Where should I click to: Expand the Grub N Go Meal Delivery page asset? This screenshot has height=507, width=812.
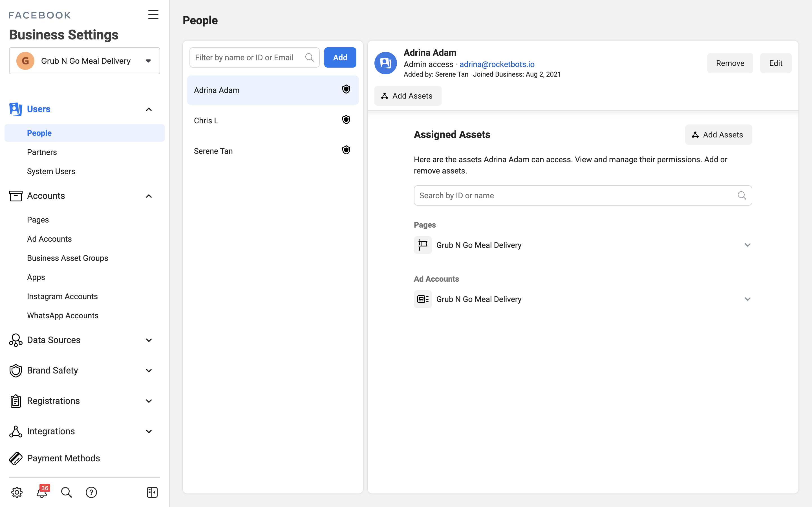(x=747, y=245)
